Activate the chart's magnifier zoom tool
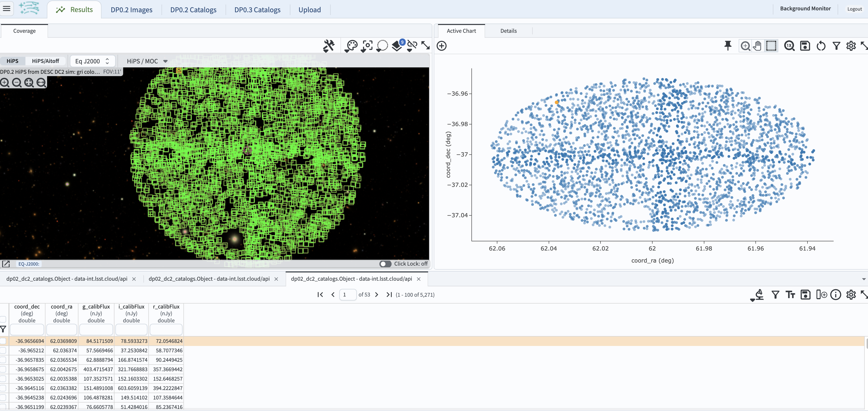This screenshot has width=868, height=411. [745, 46]
